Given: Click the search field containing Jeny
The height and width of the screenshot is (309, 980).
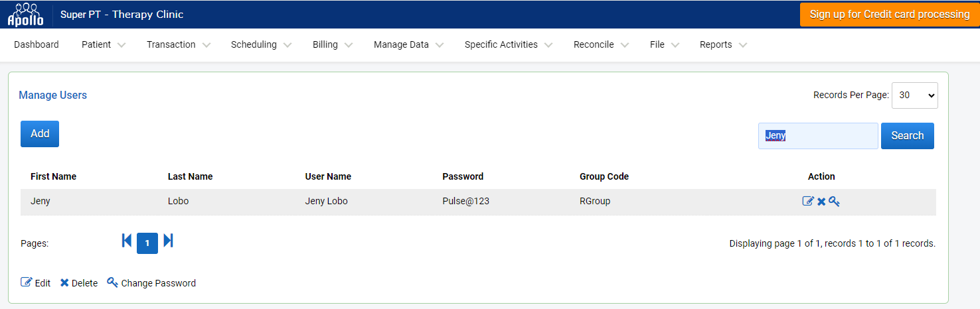Looking at the screenshot, I should coord(818,136).
